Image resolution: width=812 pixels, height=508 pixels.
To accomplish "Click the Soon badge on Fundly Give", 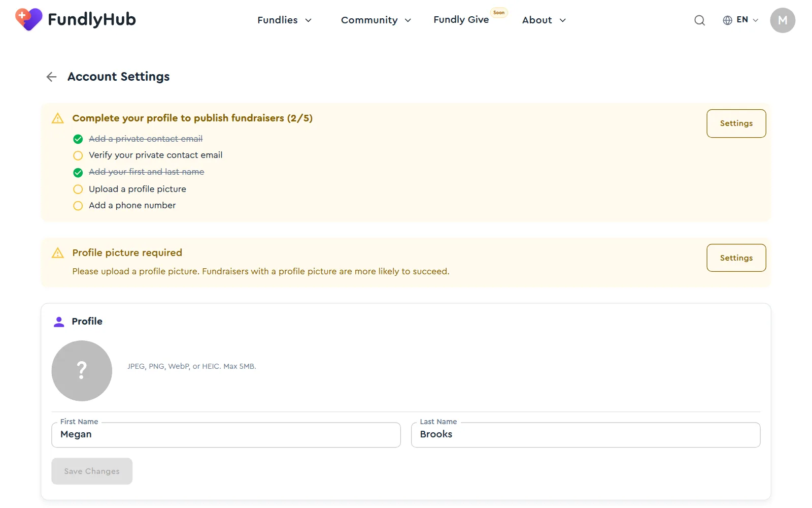I will [x=499, y=13].
